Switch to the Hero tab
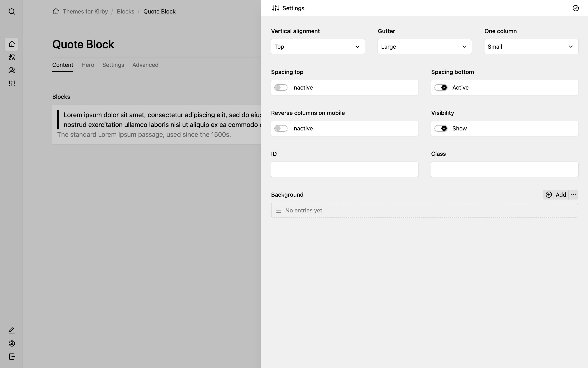588x368 pixels. click(88, 65)
